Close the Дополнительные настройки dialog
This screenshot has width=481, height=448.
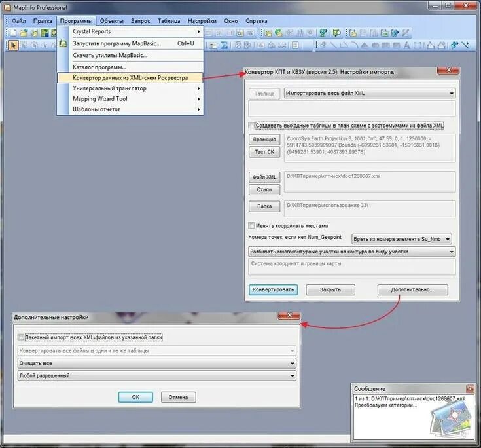tap(289, 315)
